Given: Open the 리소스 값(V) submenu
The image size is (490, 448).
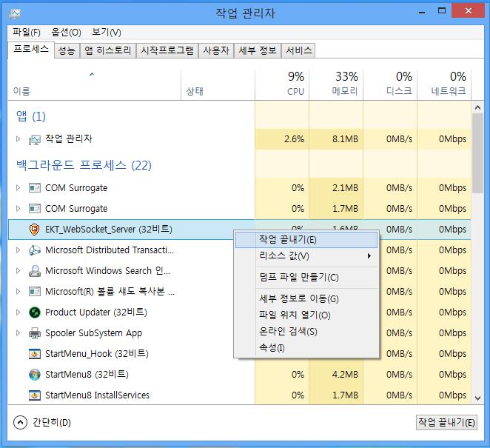Looking at the screenshot, I should pyautogui.click(x=305, y=256).
